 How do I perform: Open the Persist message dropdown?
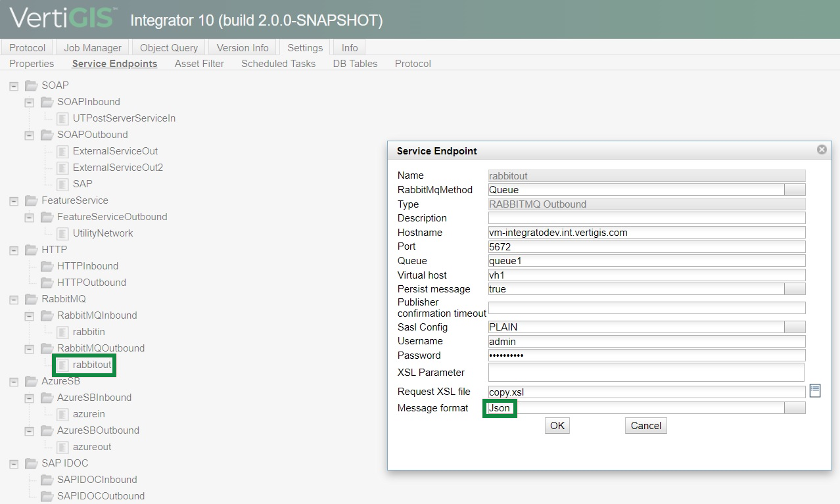pos(795,289)
